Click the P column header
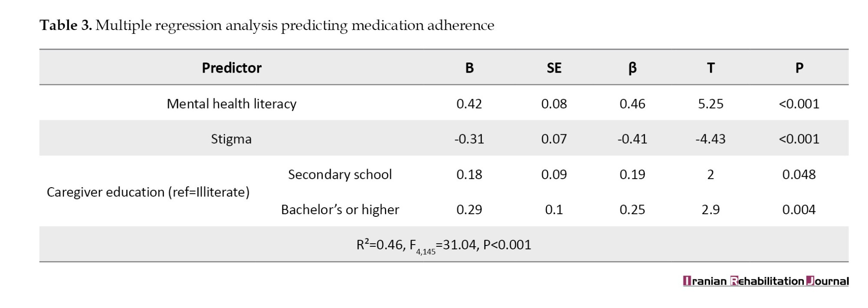Screen dimensions: 868x308 [x=799, y=68]
